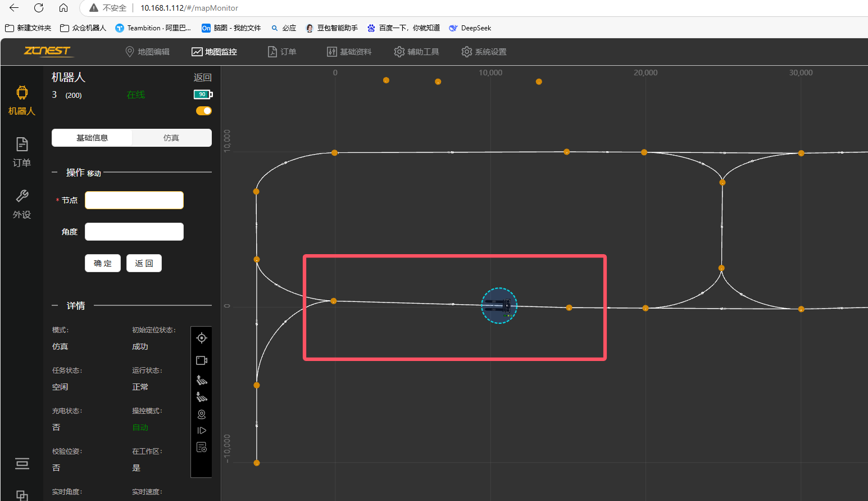The image size is (868, 501).
Task: Click the 确定 confirm button
Action: (103, 263)
